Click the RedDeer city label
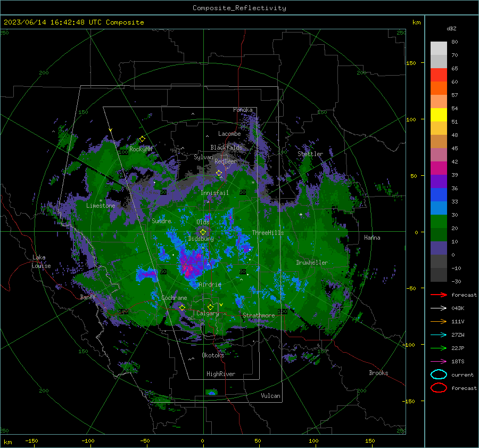This screenshot has height=448, width=479. coord(226,161)
